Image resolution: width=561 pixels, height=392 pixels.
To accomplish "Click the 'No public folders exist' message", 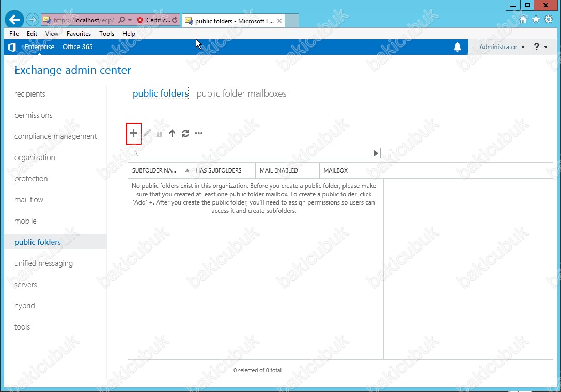I will (254, 198).
